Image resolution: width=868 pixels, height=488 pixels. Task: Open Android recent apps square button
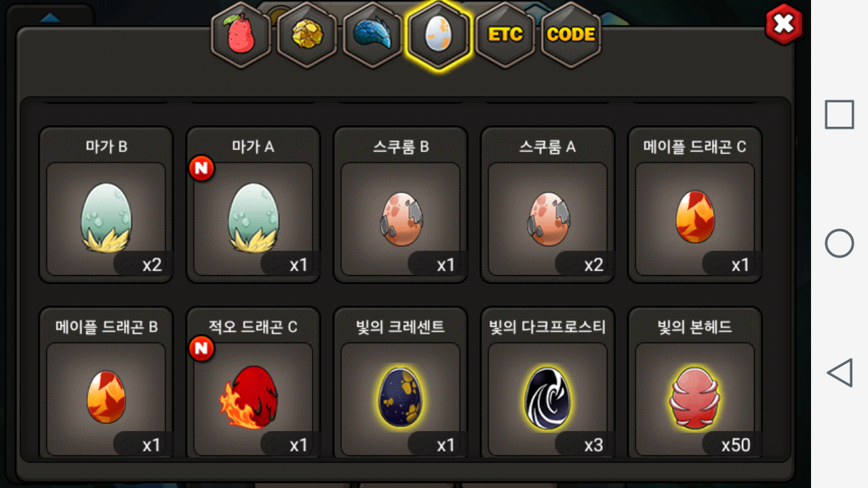(x=839, y=115)
